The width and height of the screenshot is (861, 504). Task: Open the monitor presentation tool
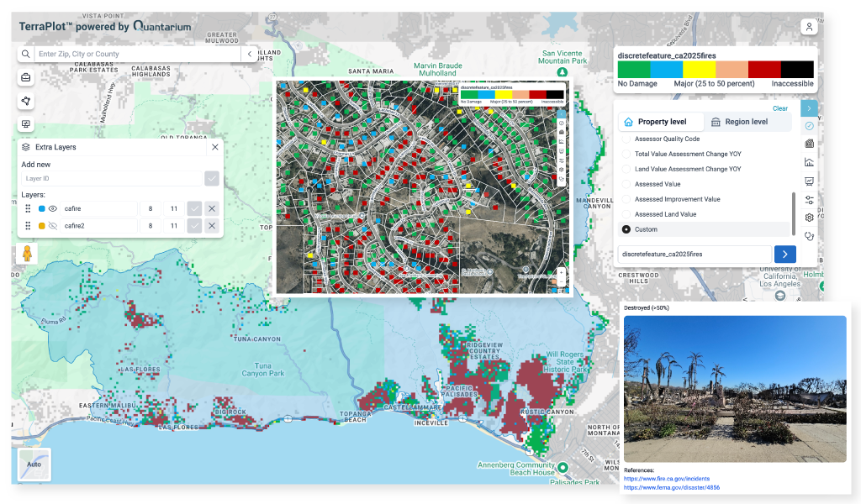coord(26,124)
